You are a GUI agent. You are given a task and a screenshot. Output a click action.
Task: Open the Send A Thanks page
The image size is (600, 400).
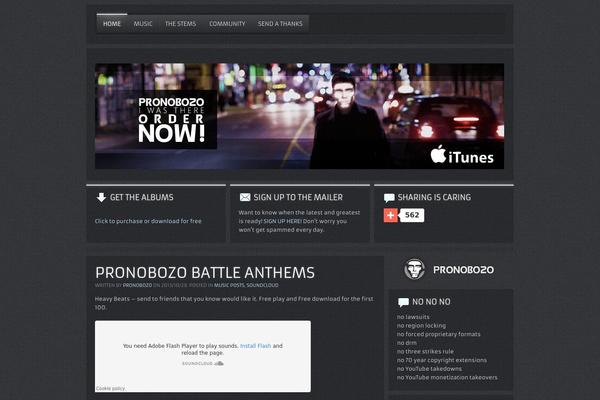pyautogui.click(x=280, y=24)
